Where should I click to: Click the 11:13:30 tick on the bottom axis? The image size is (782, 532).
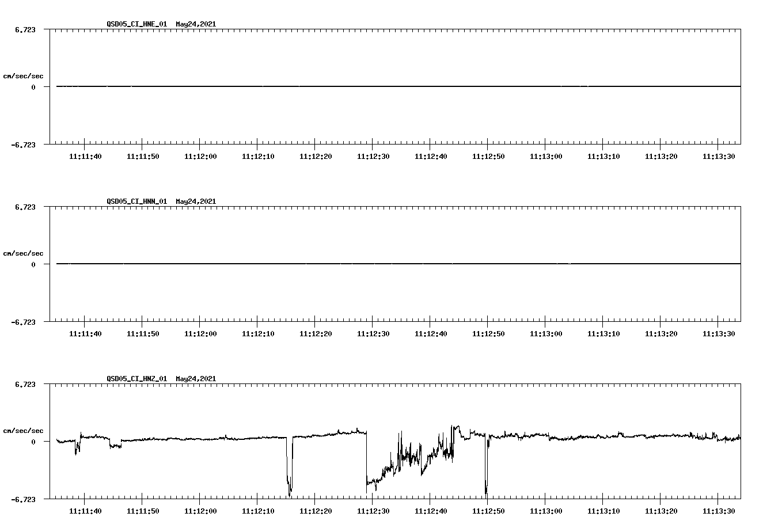pyautogui.click(x=719, y=510)
